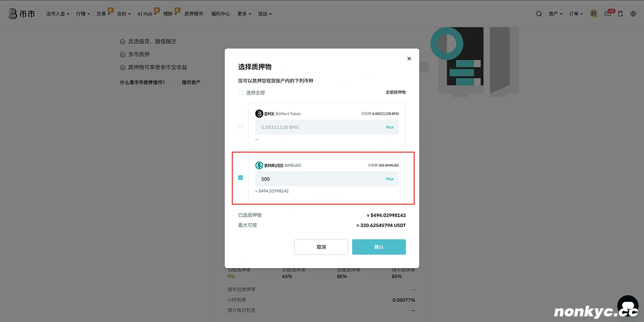Click the app download phone icon
644x322 pixels.
[620, 14]
